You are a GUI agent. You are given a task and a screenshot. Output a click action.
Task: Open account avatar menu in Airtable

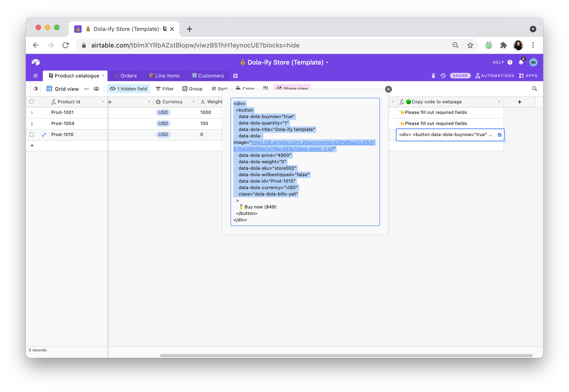[533, 62]
